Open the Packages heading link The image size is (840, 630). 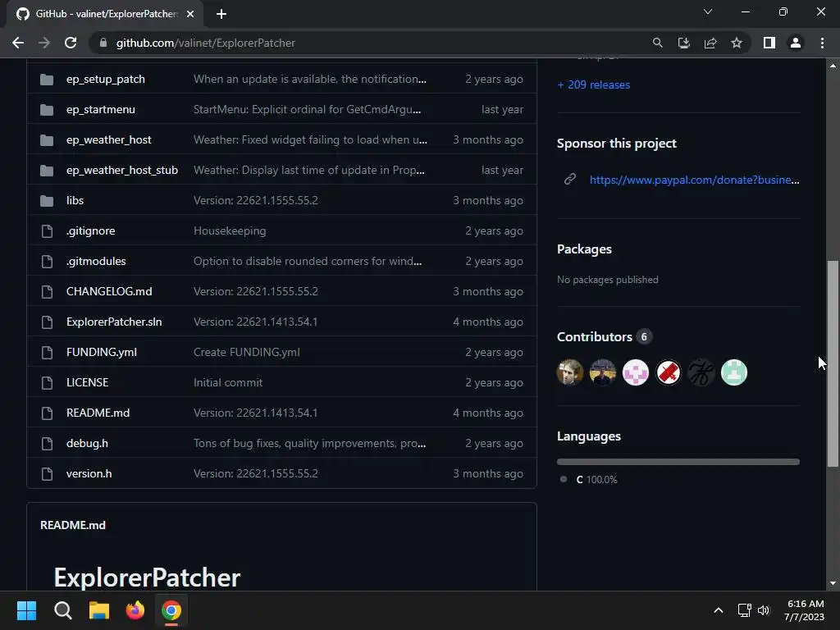coord(584,249)
